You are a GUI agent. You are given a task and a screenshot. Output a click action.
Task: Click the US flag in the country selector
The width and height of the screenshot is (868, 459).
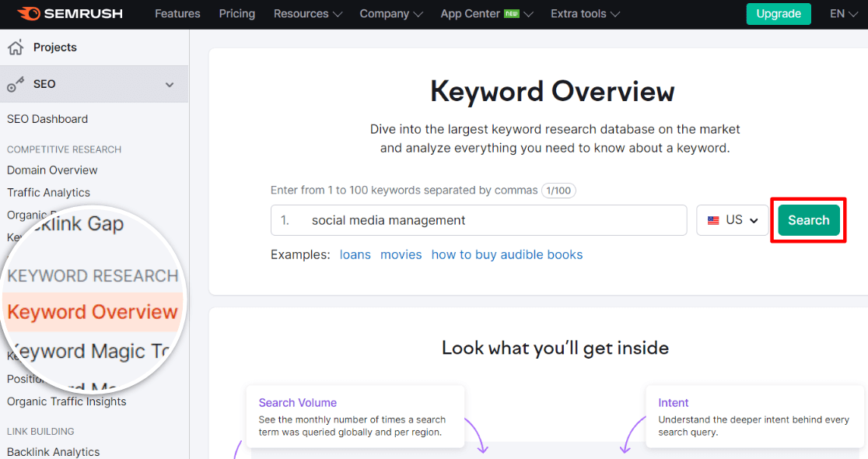[715, 220]
